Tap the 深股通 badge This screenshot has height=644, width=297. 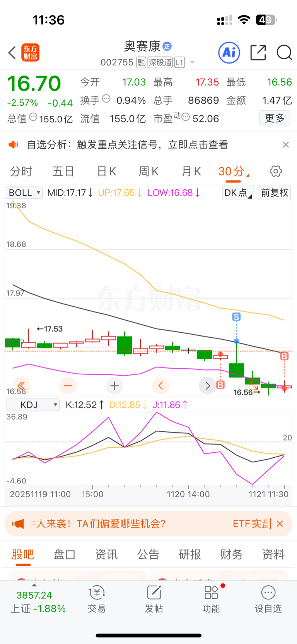[x=160, y=62]
